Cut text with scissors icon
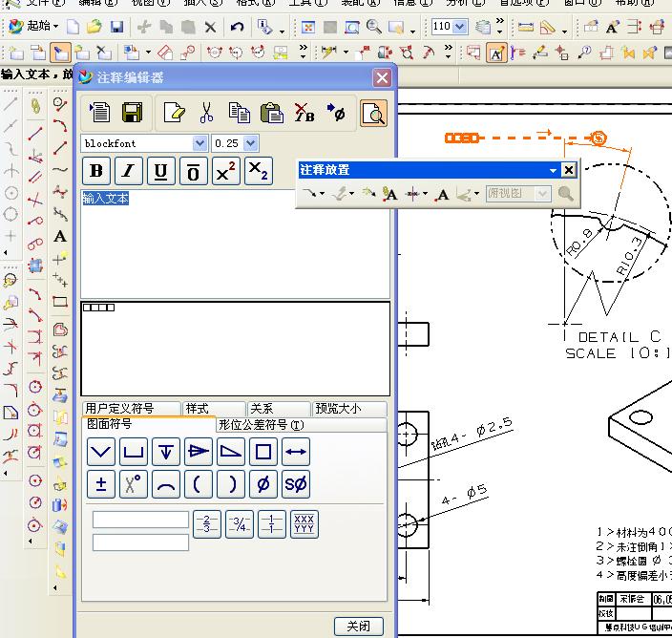The height and width of the screenshot is (638, 672). coord(206,113)
